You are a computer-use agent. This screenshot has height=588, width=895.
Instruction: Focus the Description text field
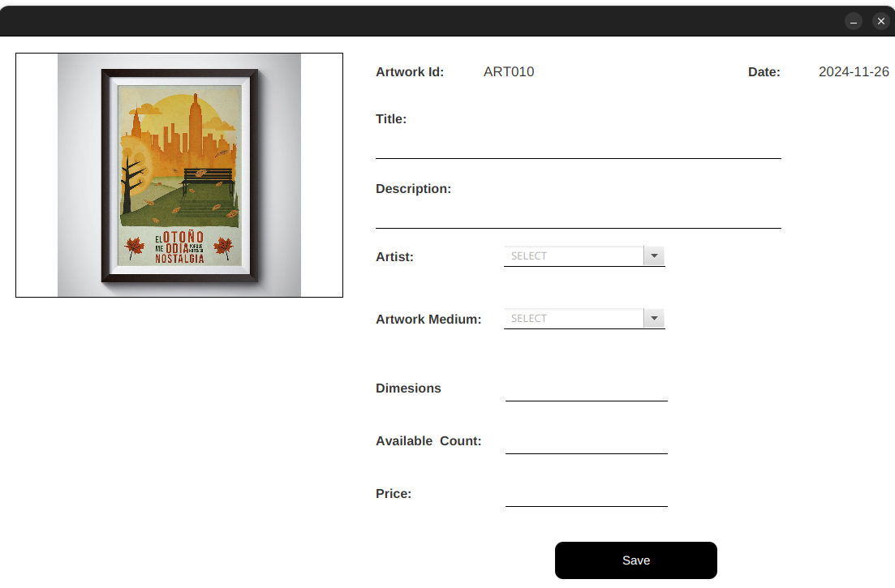click(x=578, y=216)
